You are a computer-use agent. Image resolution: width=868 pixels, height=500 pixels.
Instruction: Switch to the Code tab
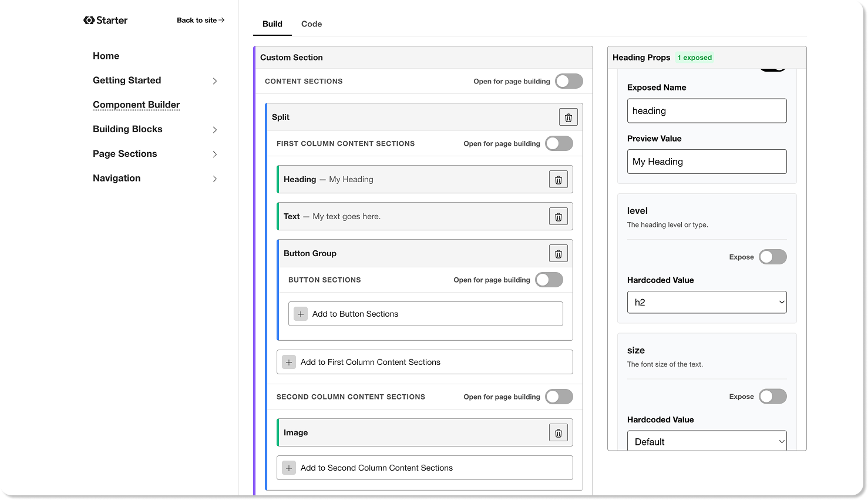(311, 24)
